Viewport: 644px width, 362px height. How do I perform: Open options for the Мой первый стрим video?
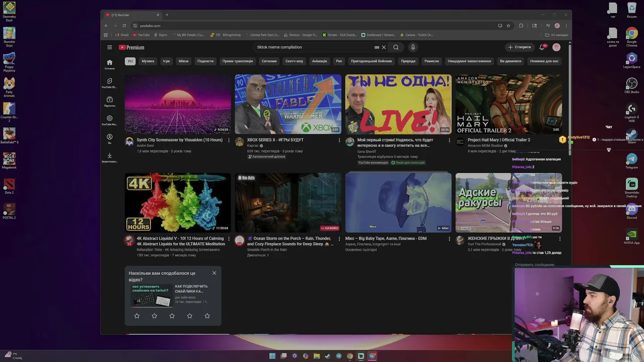click(x=449, y=140)
